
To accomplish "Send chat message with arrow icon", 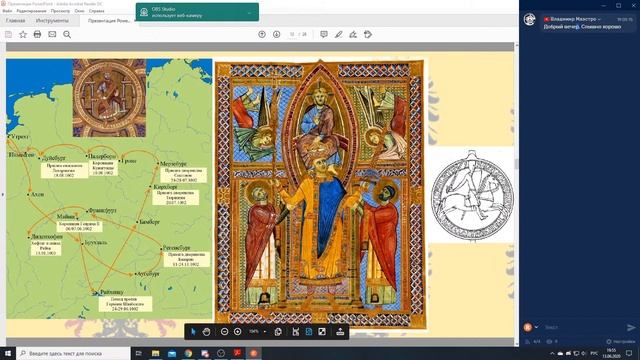I will click(631, 327).
